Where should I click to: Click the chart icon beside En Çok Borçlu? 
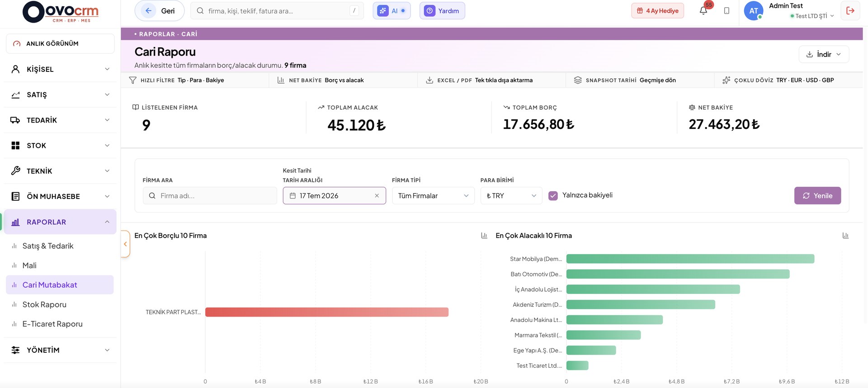point(484,236)
